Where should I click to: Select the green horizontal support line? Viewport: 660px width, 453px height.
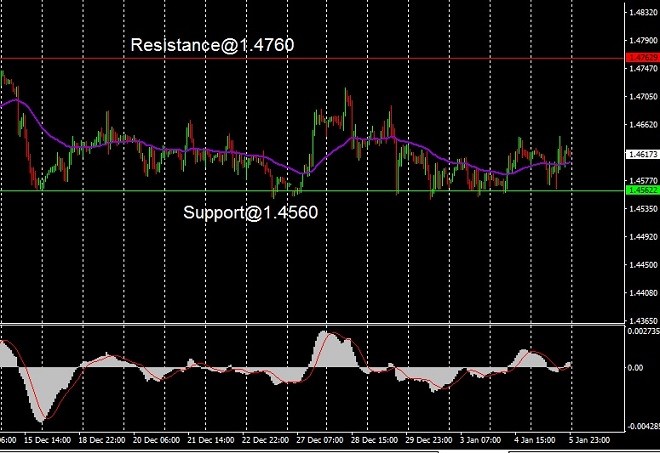pos(311,191)
